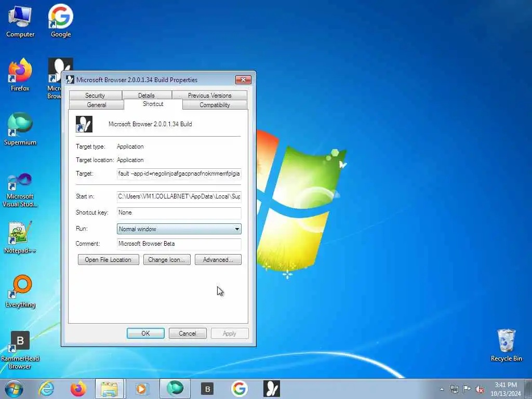Switch to the Previous Versions tab
The height and width of the screenshot is (399, 532).
pos(210,96)
